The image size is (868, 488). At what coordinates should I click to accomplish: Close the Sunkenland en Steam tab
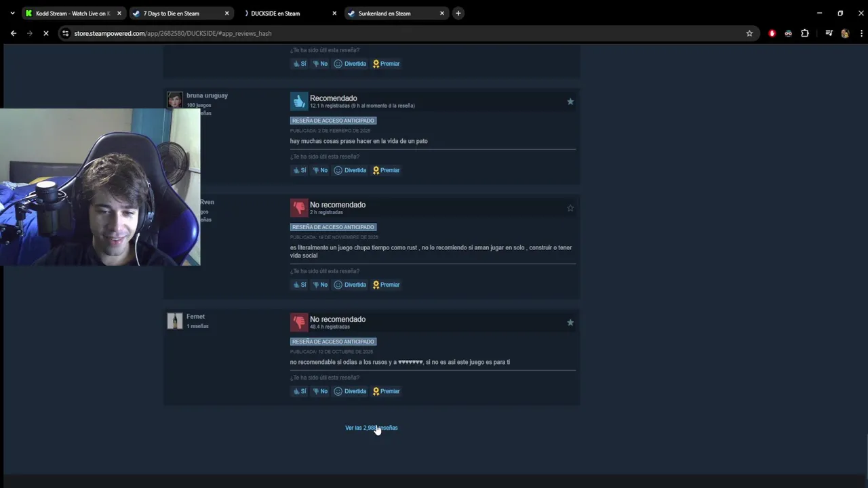click(442, 13)
